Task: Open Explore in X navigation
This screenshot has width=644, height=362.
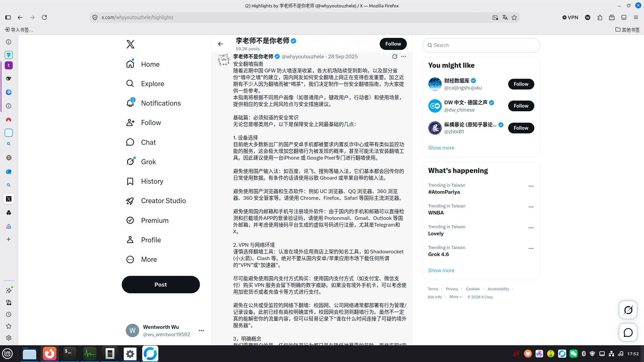Action: [x=145, y=83]
